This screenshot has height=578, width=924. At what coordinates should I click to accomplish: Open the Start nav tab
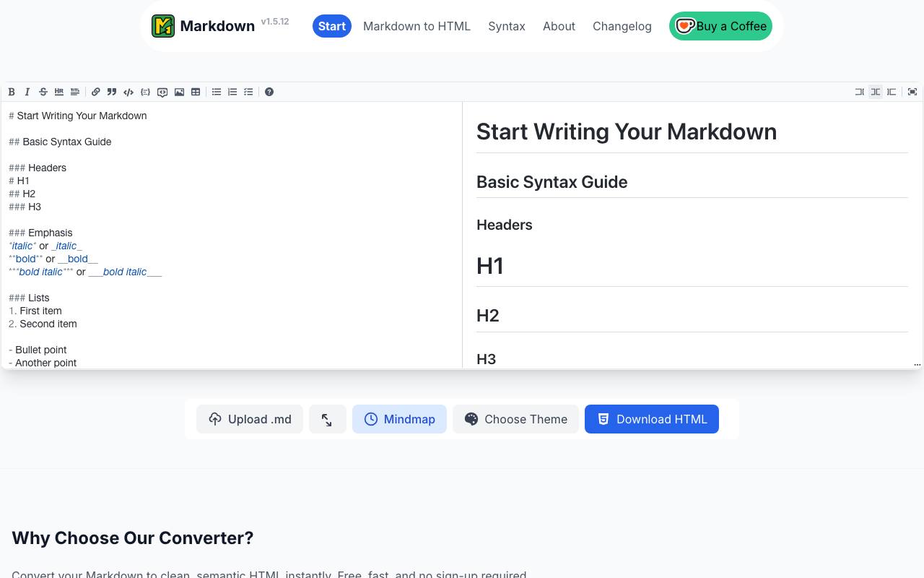pos(332,26)
